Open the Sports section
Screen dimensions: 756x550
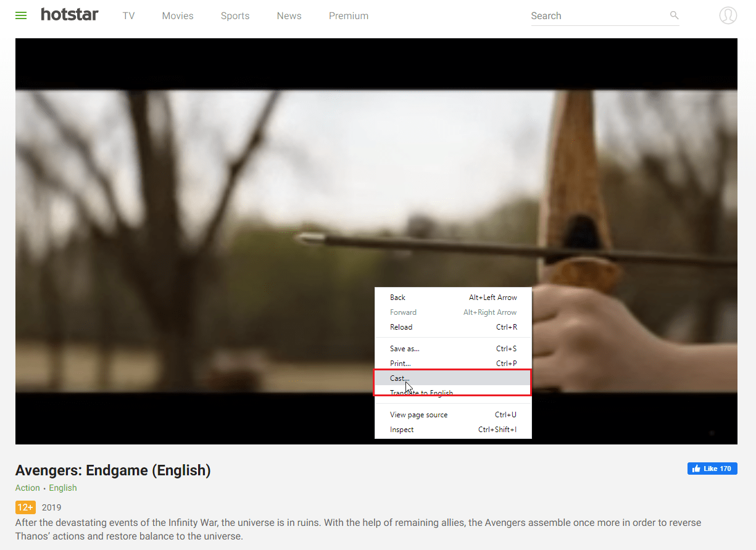point(235,16)
